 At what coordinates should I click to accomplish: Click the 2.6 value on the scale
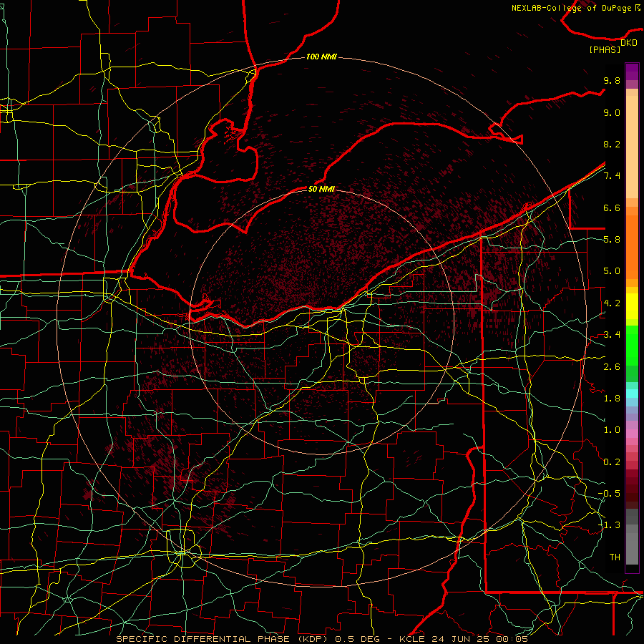coord(612,367)
